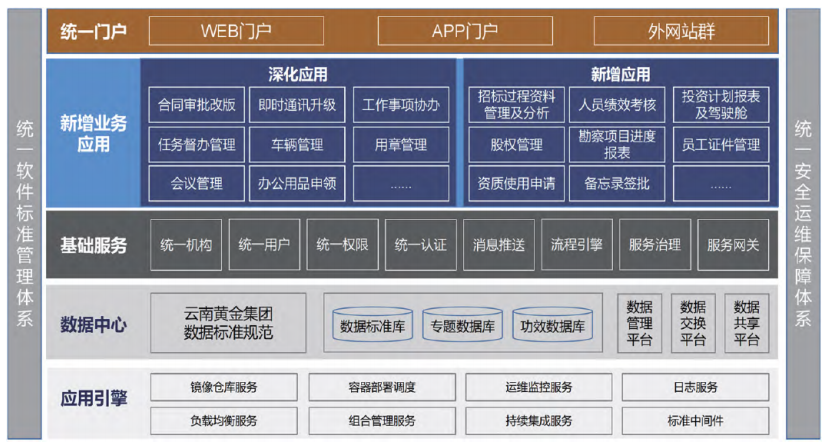Open the 统一认证 box
Screen dimensions: 826x447
click(x=420, y=245)
